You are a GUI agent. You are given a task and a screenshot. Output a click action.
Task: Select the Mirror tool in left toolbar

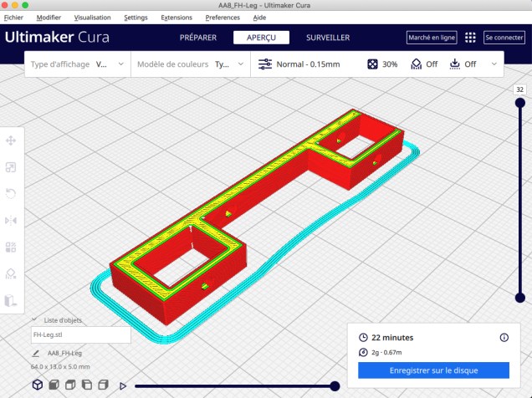(x=11, y=221)
